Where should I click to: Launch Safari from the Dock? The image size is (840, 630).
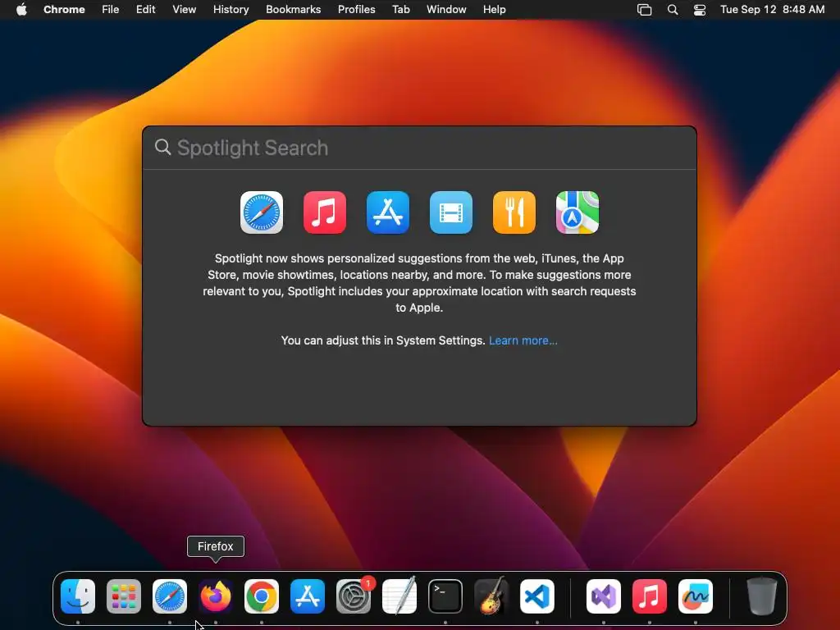pyautogui.click(x=170, y=596)
